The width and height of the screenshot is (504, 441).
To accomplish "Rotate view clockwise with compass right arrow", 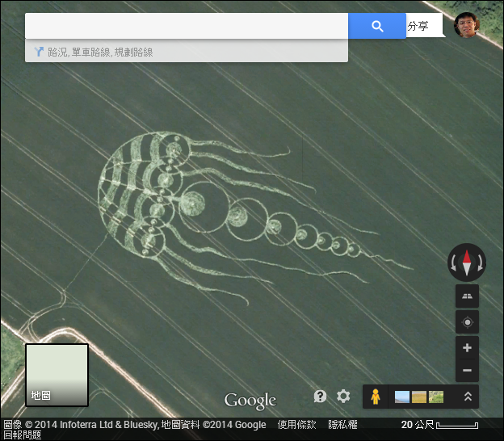I will (480, 262).
